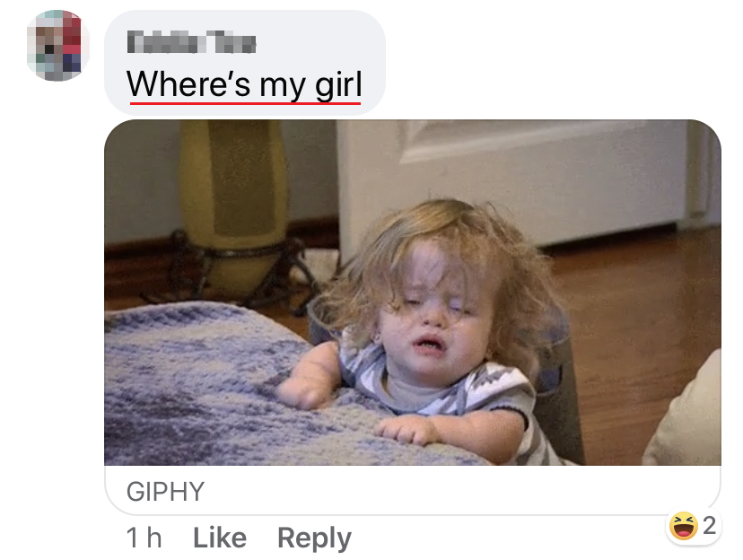743x560 pixels.
Task: Click the yellow vase in the GIF
Action: click(x=233, y=204)
